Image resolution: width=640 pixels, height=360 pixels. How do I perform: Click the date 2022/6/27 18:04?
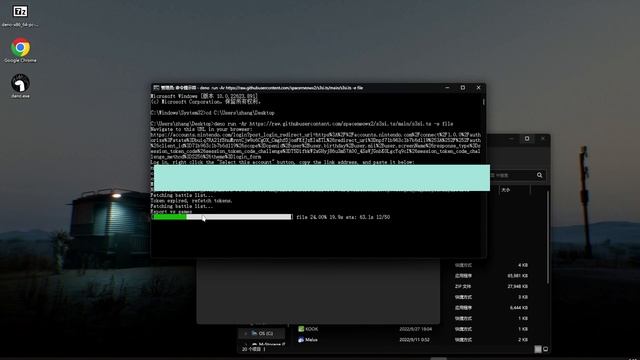[x=416, y=329]
